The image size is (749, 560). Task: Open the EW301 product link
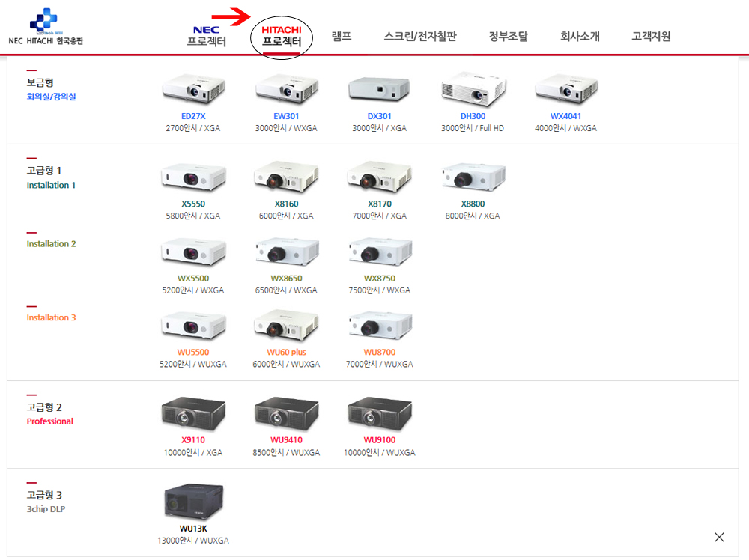286,116
